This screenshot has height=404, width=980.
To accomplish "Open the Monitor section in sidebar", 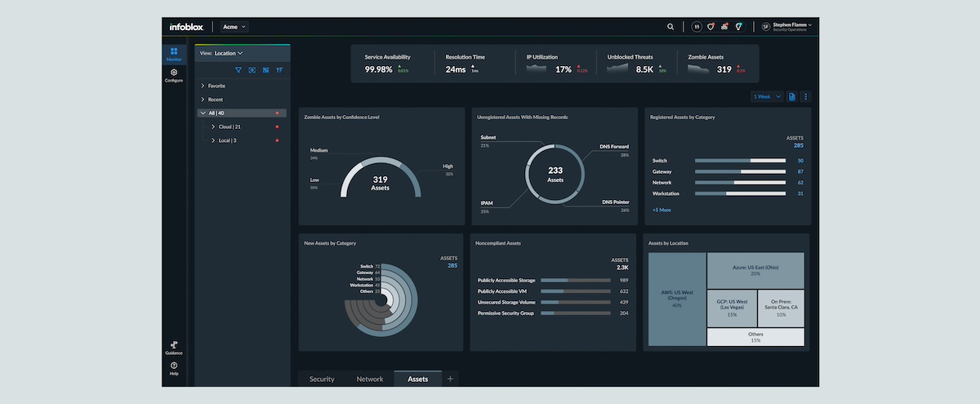I will pyautogui.click(x=174, y=54).
